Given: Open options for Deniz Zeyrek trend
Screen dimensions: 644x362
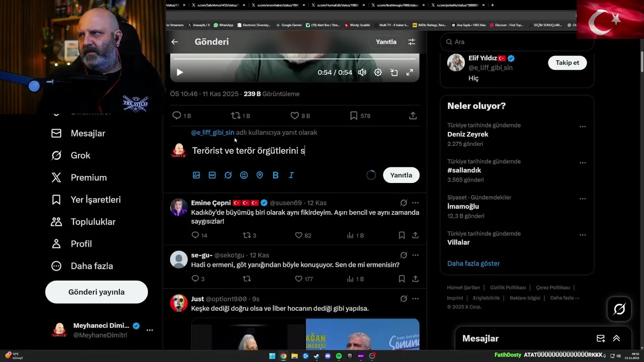Looking at the screenshot, I should click(583, 127).
